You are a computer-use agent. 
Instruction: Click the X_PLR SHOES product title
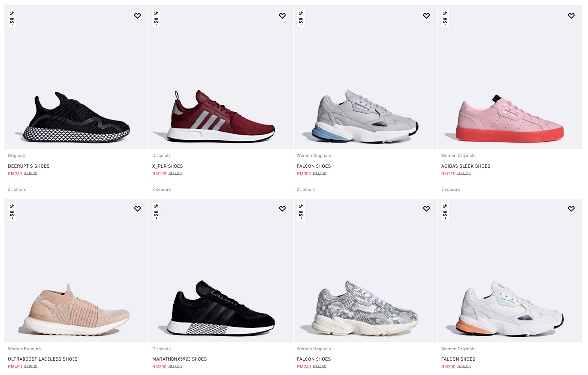[168, 166]
